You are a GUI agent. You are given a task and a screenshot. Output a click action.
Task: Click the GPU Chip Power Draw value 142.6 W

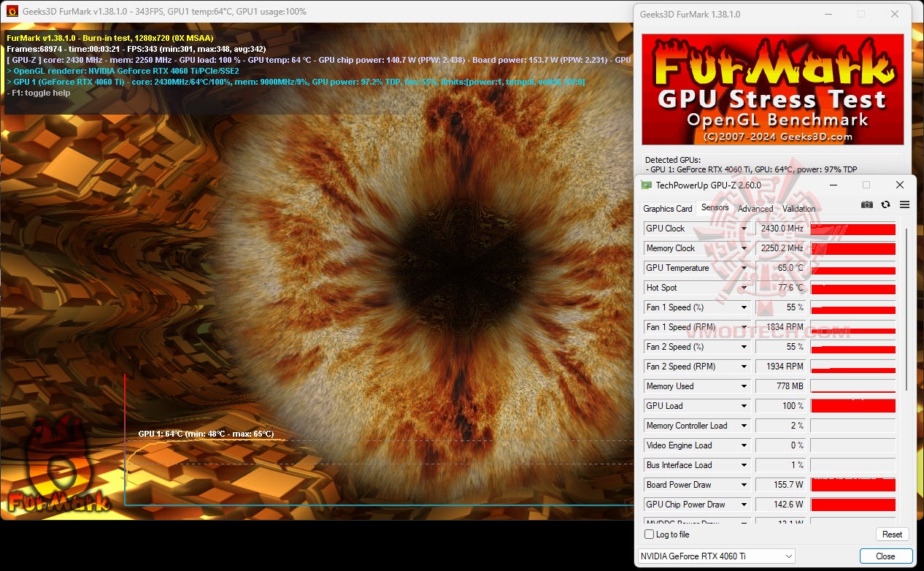[x=781, y=505]
